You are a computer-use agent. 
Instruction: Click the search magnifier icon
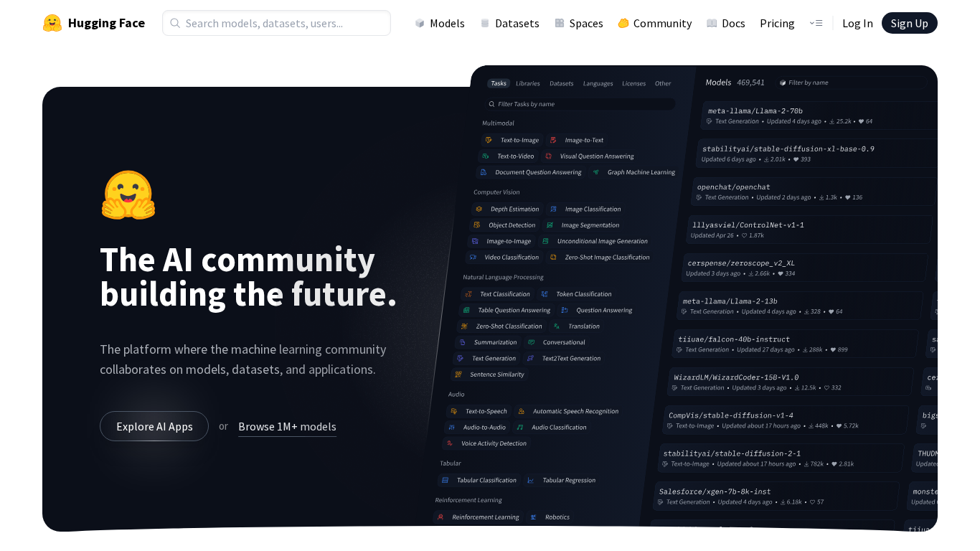click(x=175, y=23)
